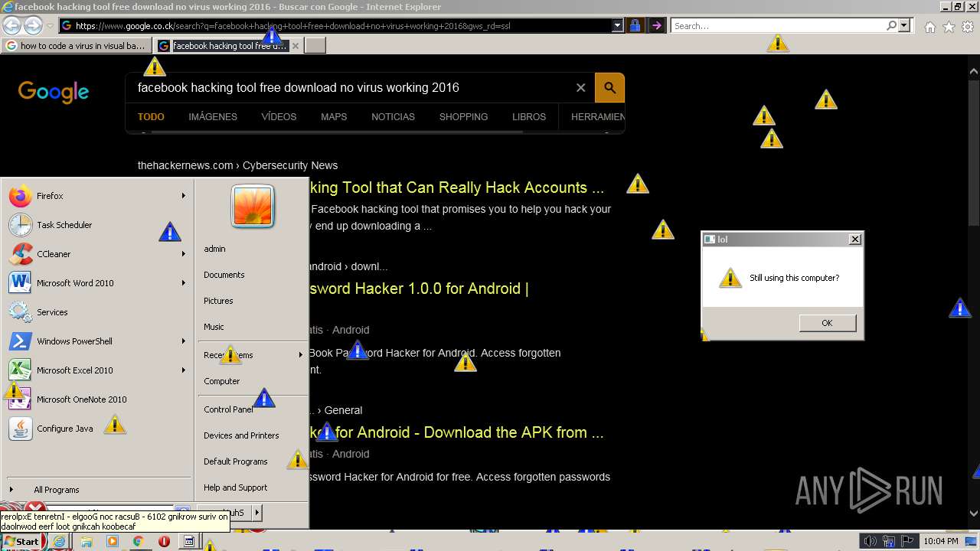Open Internet Explorer tools gear

coord(968,27)
